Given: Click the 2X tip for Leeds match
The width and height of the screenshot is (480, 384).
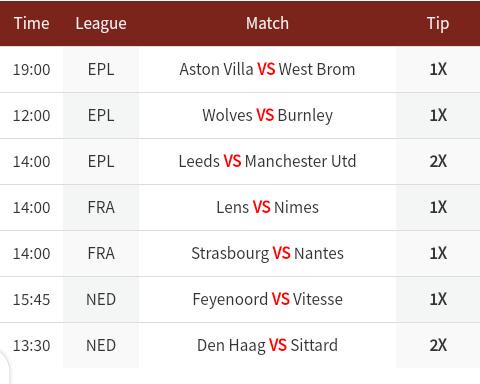Looking at the screenshot, I should pyautogui.click(x=438, y=161).
